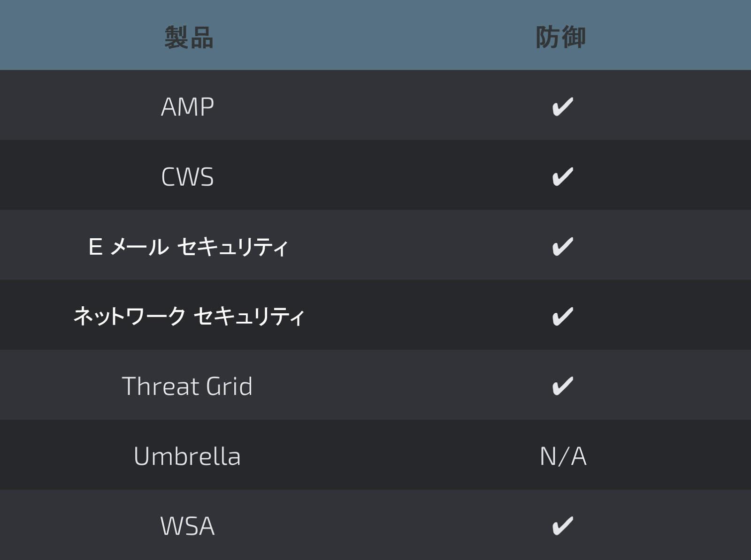
Task: Click the ネットワーク セキュリティ row checkmark
Action: tap(562, 316)
